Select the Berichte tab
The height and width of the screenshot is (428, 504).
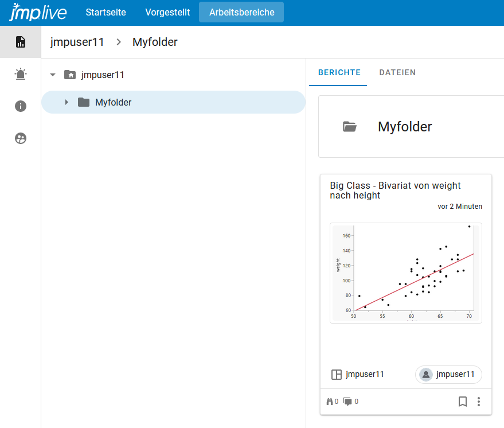pyautogui.click(x=339, y=73)
